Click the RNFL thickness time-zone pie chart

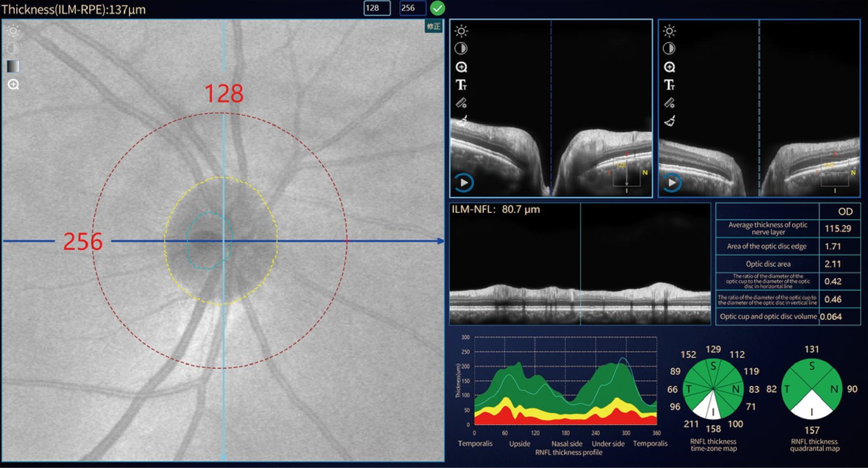pyautogui.click(x=713, y=389)
